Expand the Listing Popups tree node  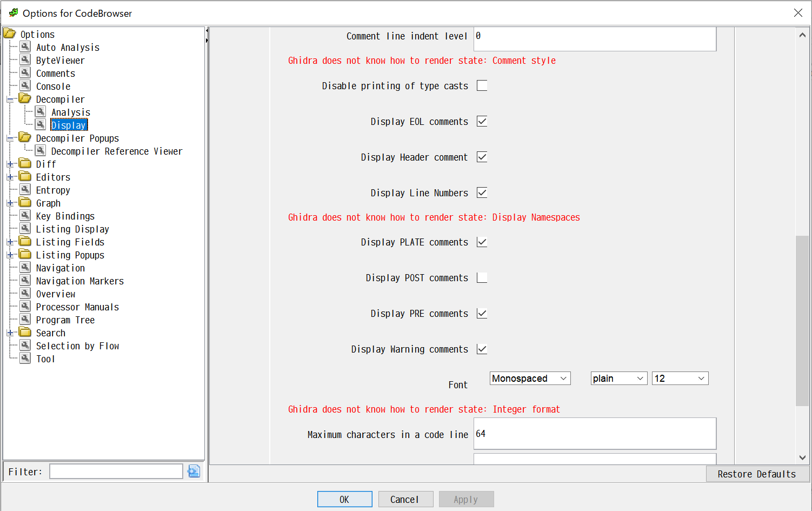[10, 255]
